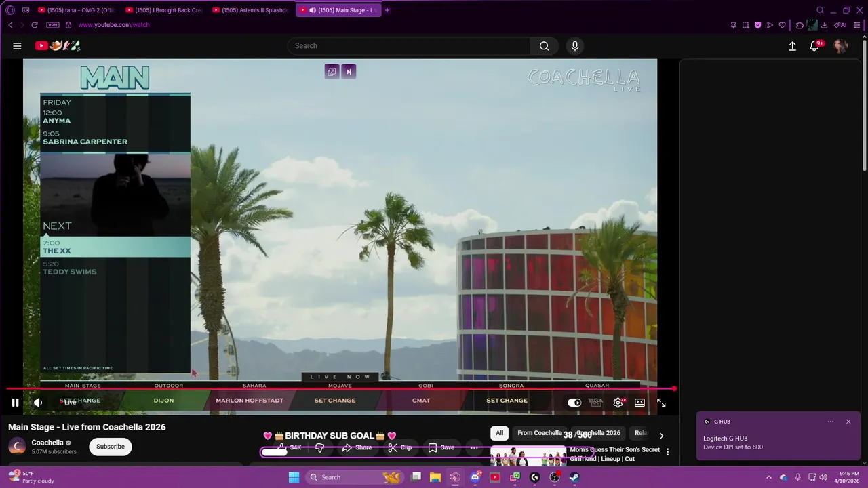Open the browser extensions cube icon
The width and height of the screenshot is (868, 488).
click(800, 25)
